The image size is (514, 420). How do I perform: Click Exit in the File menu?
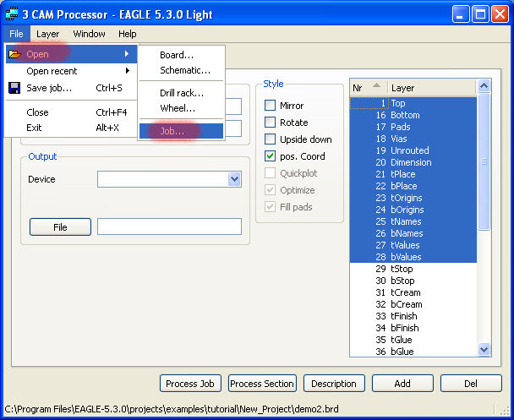72,128
